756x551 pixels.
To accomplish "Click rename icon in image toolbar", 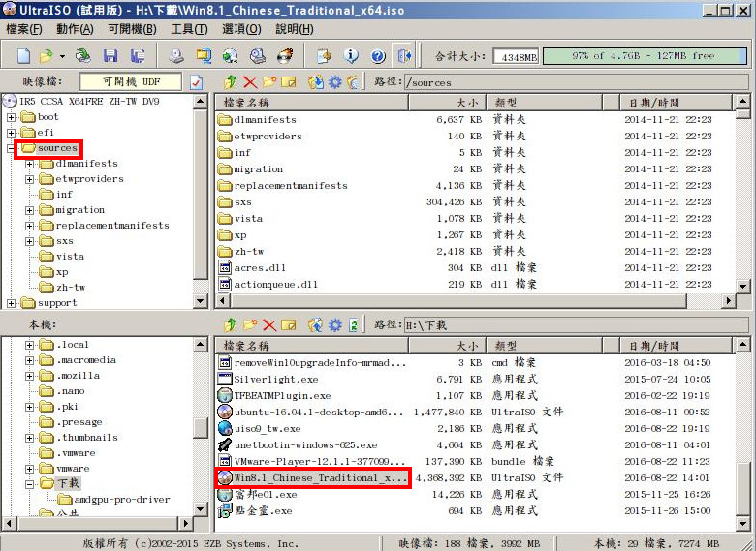I will click(x=289, y=82).
